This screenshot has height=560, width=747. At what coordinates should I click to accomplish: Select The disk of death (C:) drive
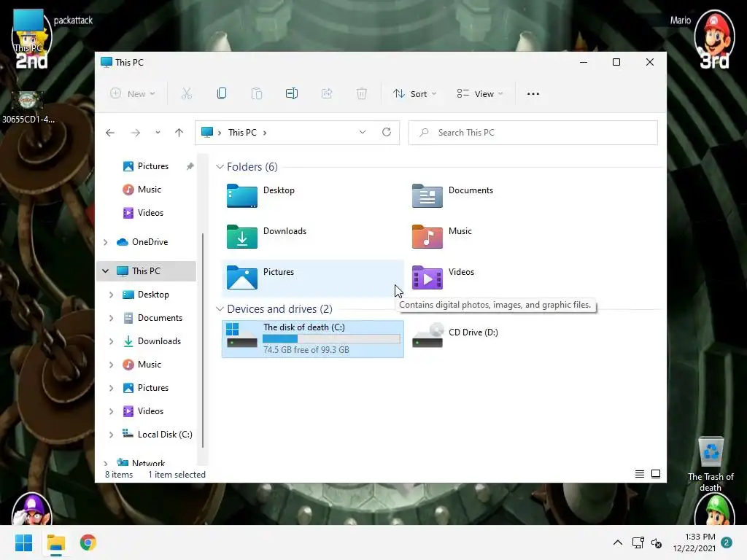coord(312,338)
